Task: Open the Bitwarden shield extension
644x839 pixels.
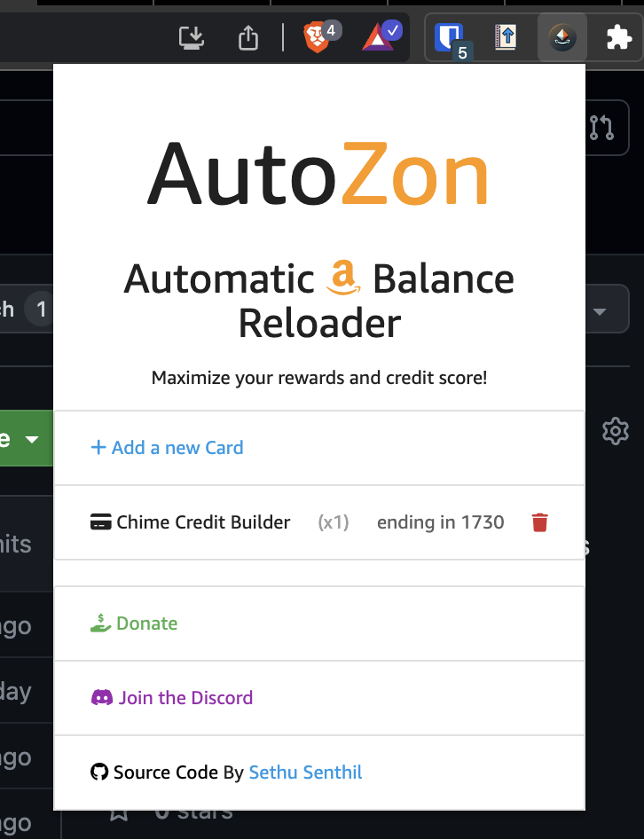Action: pos(448,37)
